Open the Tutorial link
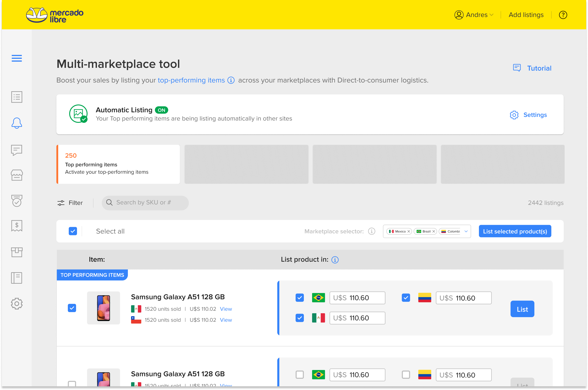This screenshot has width=588, height=390. (539, 68)
